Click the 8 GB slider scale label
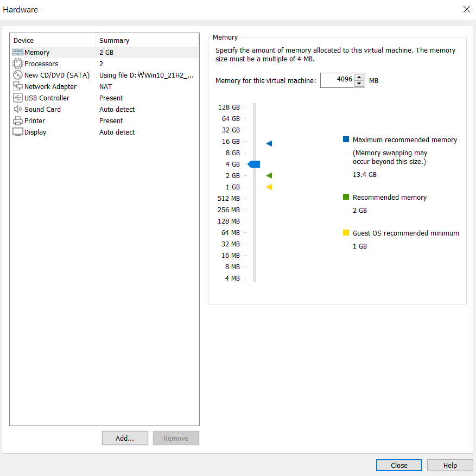 coord(232,153)
